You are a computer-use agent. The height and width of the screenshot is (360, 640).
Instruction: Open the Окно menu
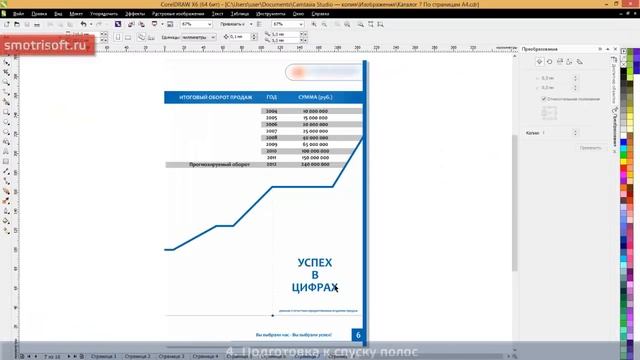click(298, 14)
